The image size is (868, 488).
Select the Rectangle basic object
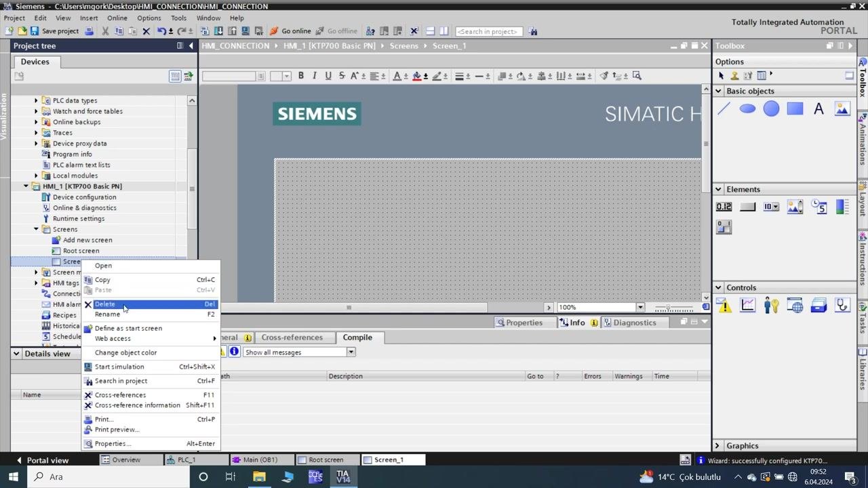click(x=795, y=108)
